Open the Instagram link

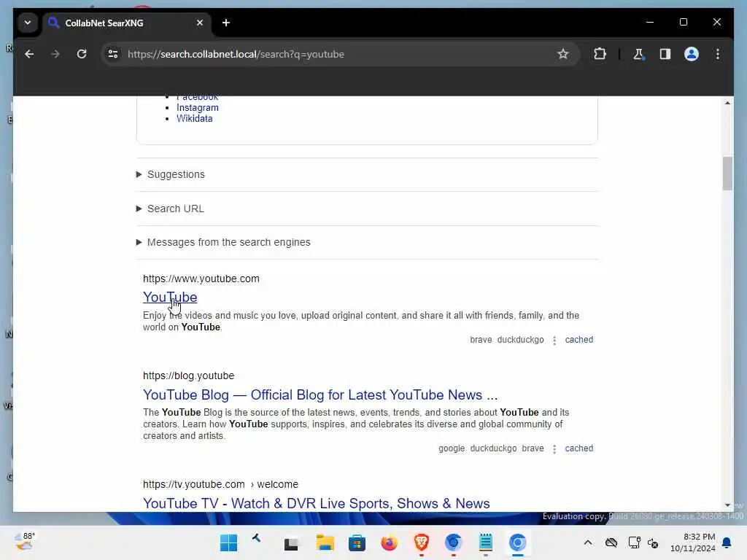(197, 108)
